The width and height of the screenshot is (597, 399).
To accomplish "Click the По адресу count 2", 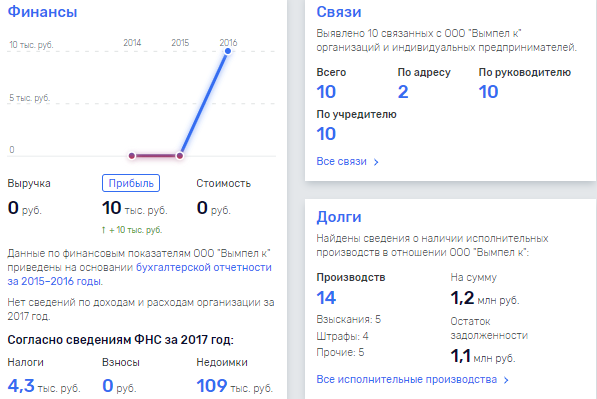I will point(403,92).
